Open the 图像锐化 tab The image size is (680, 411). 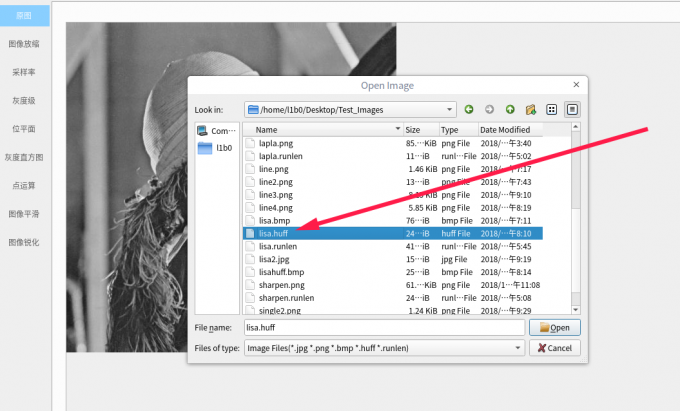(x=24, y=242)
